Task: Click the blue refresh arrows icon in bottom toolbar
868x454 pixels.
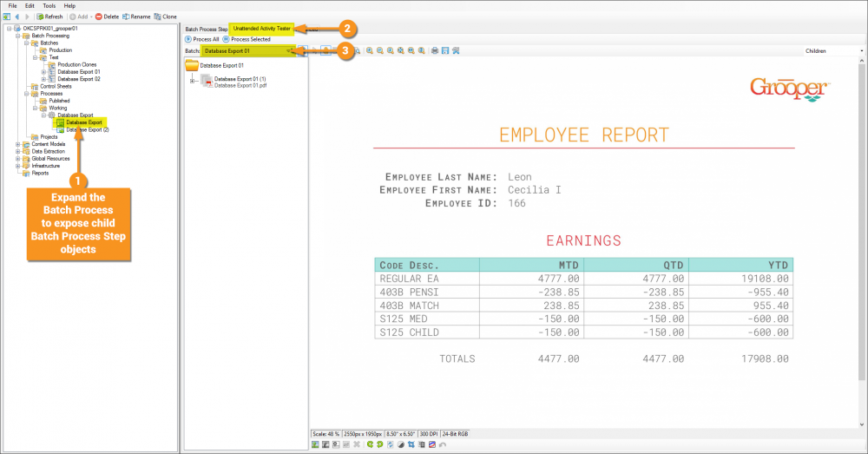Action: [391, 444]
